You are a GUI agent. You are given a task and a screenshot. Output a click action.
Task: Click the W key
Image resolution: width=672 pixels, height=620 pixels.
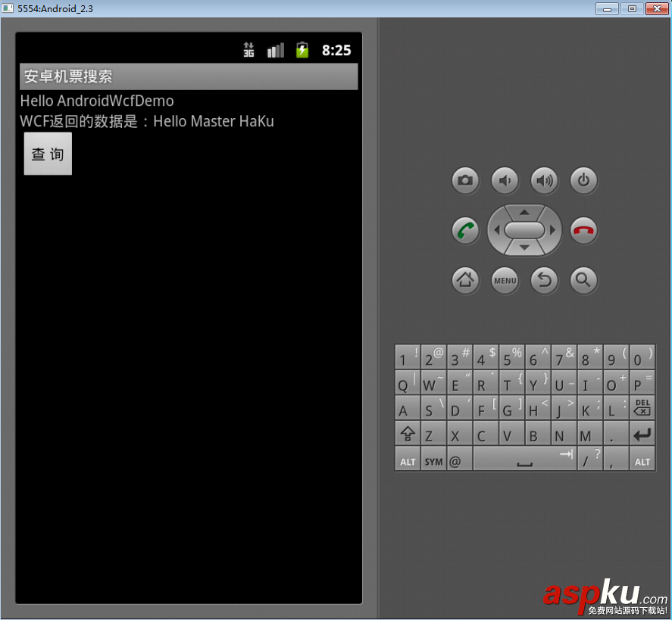pos(433,382)
